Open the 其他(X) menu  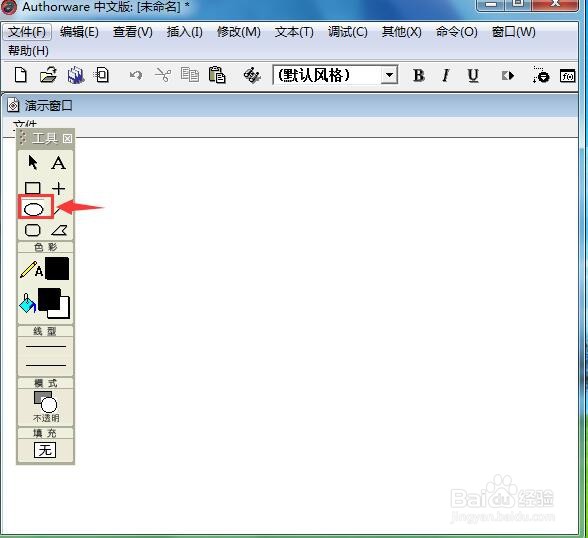click(402, 32)
